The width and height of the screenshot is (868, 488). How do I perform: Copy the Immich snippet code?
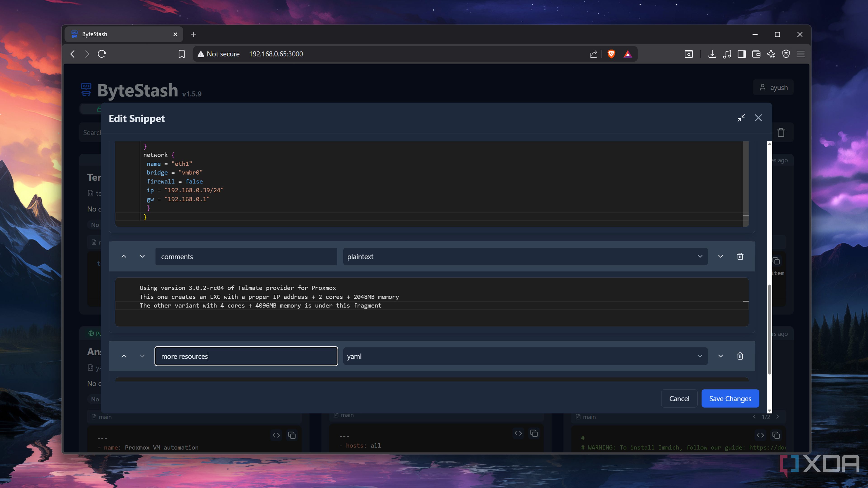[776, 435]
